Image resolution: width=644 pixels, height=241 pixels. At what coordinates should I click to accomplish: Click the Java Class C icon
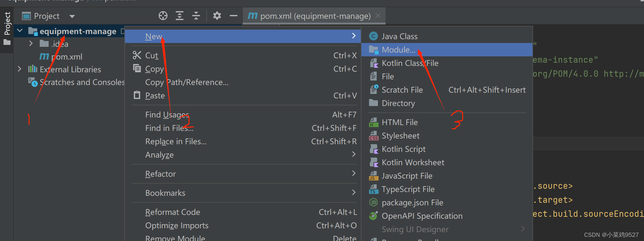pyautogui.click(x=373, y=36)
